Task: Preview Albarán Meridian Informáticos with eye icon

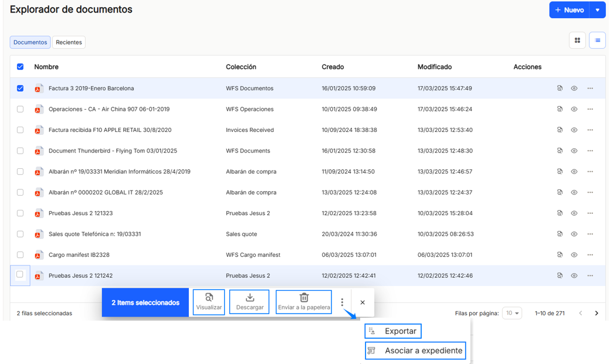Action: 574,172
